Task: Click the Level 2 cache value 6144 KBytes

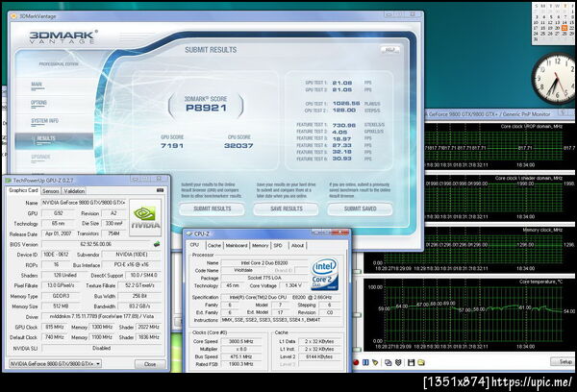Action: click(x=318, y=356)
